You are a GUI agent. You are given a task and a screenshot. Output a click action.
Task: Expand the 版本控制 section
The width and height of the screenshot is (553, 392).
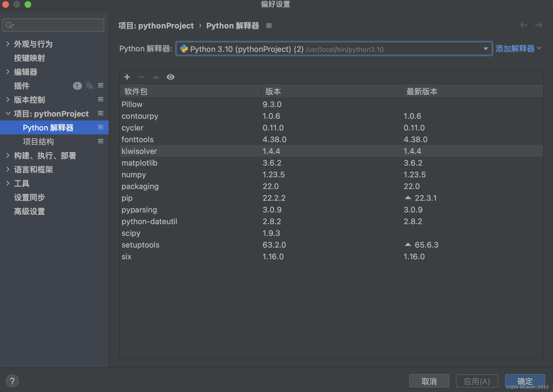coord(8,100)
